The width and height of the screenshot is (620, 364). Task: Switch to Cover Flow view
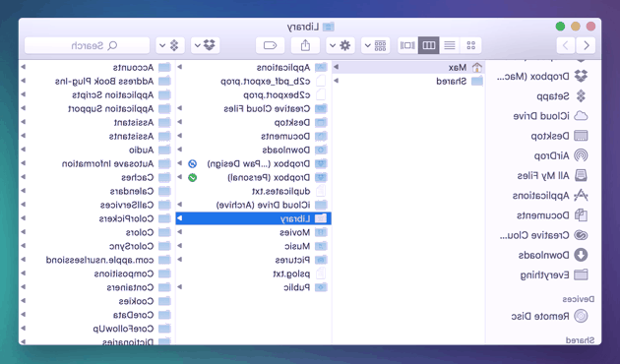click(x=407, y=45)
